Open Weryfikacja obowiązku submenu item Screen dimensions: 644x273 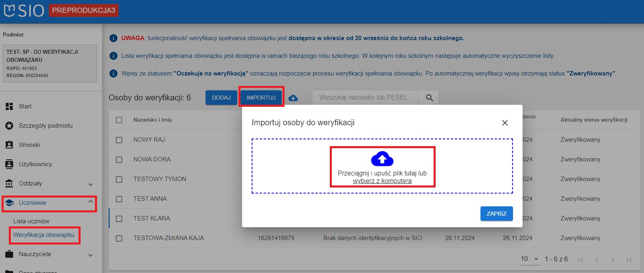(44, 235)
